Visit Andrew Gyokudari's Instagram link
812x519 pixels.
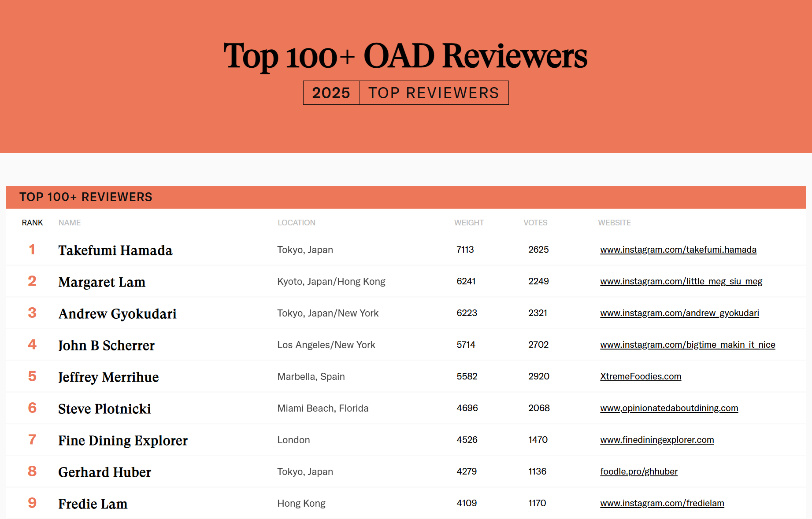[679, 313]
